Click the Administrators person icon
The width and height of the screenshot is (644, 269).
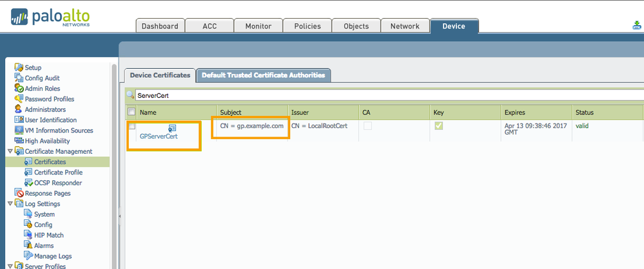tap(19, 109)
